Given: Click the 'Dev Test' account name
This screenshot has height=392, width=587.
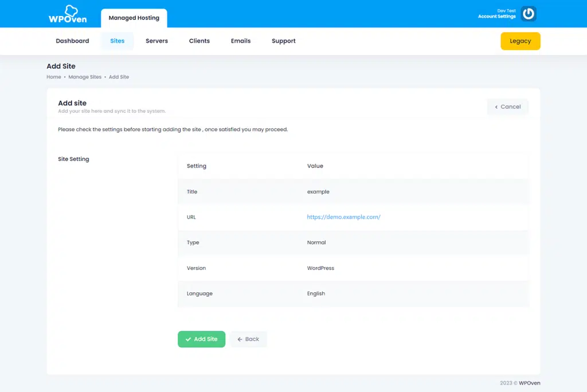Looking at the screenshot, I should pyautogui.click(x=506, y=11).
